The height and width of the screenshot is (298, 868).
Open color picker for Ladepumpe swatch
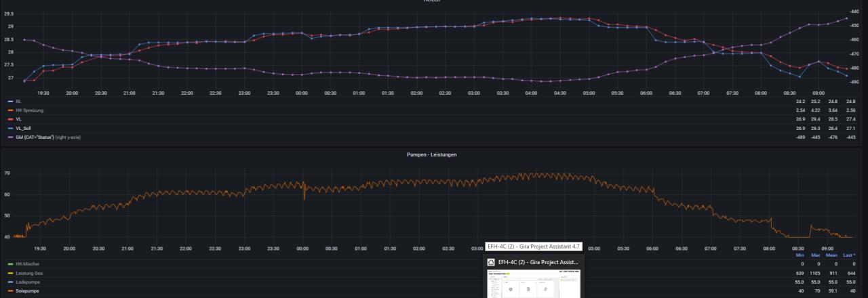(9, 281)
